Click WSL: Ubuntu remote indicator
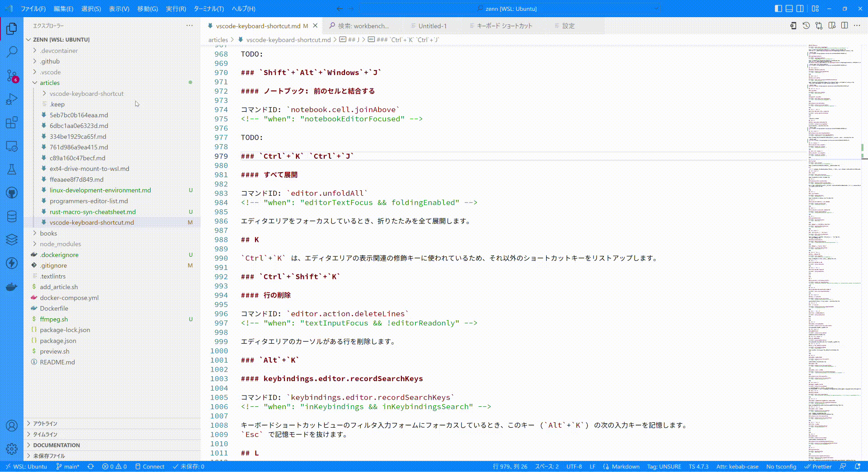Viewport: 868px width, 472px height. [26, 467]
